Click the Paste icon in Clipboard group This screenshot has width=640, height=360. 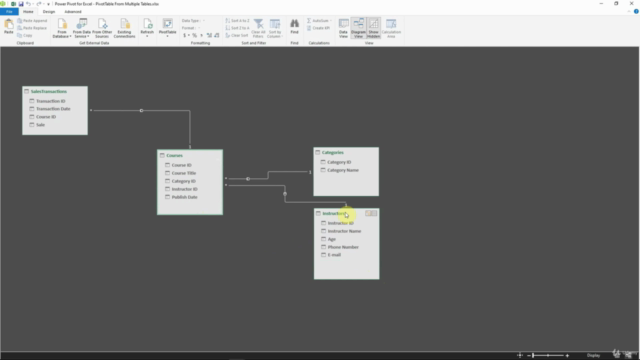point(9,27)
